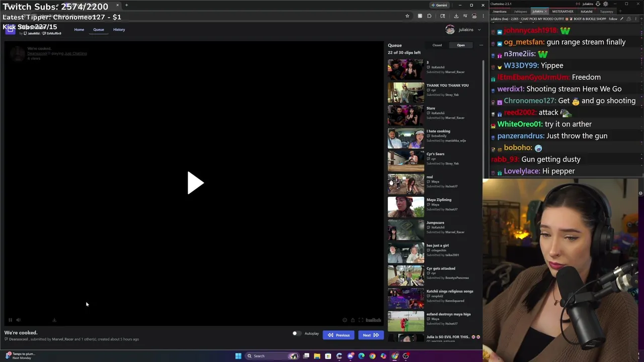Open the player settings gear
Screen dimensions: 644x362
point(345,320)
